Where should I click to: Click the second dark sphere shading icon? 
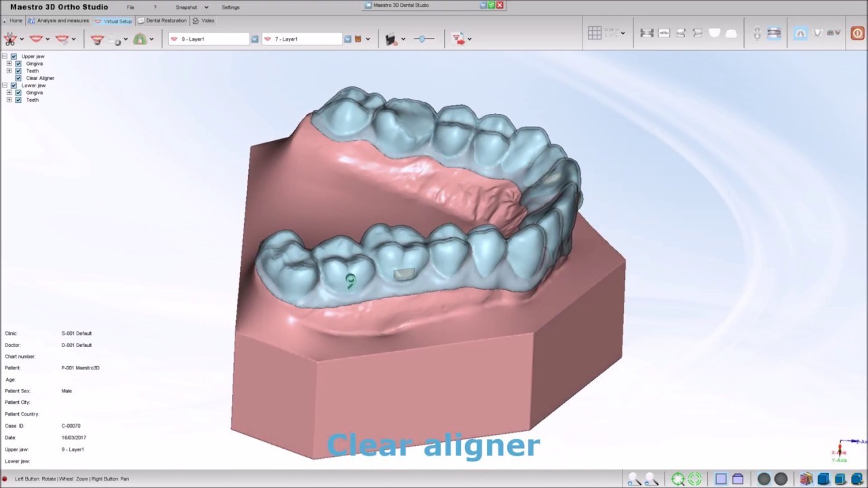point(781,479)
